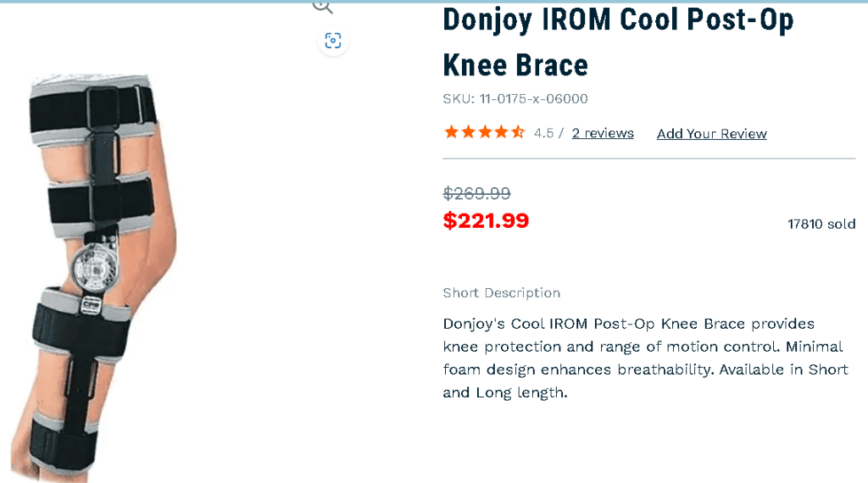Viewport: 868px width, 483px height.
Task: Click Add Your Review link
Action: (x=712, y=134)
